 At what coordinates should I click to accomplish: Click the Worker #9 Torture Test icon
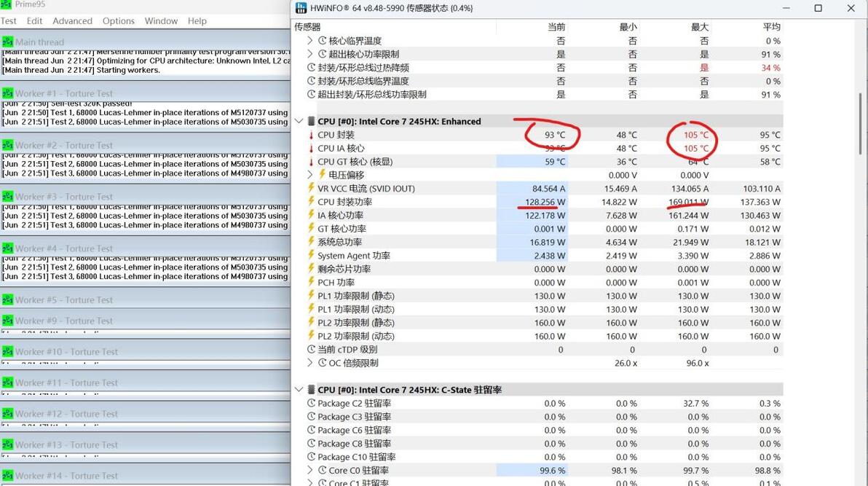7,321
